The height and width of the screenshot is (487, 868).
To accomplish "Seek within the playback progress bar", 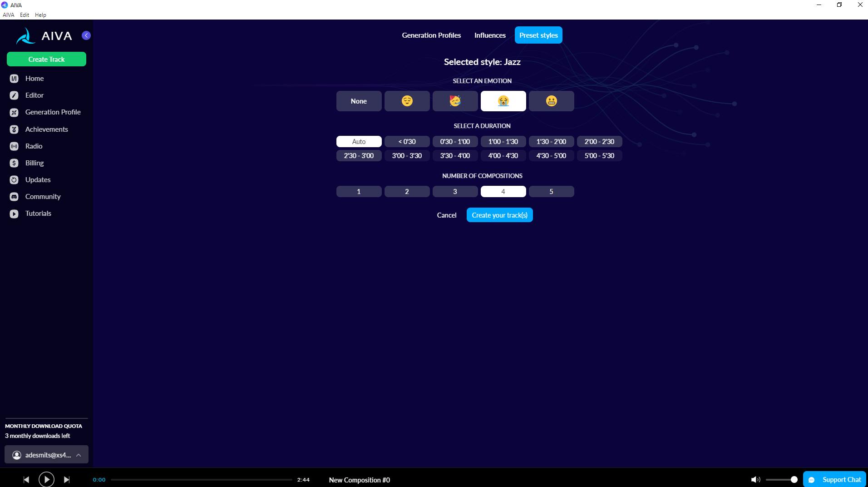I will (x=202, y=480).
